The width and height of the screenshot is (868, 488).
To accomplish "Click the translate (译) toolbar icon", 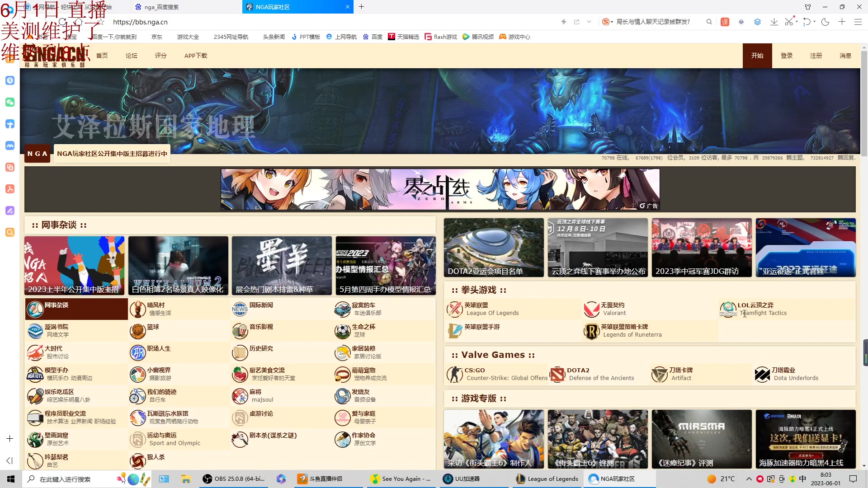I will [725, 22].
